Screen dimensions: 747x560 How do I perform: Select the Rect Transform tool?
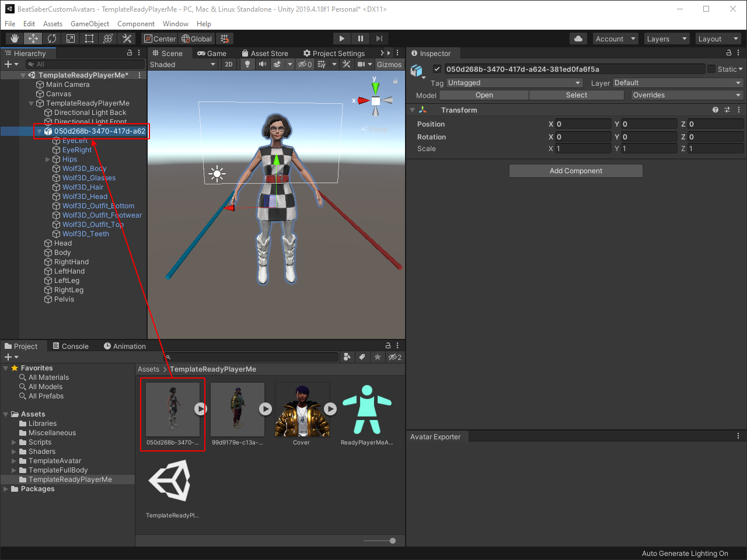tap(89, 38)
